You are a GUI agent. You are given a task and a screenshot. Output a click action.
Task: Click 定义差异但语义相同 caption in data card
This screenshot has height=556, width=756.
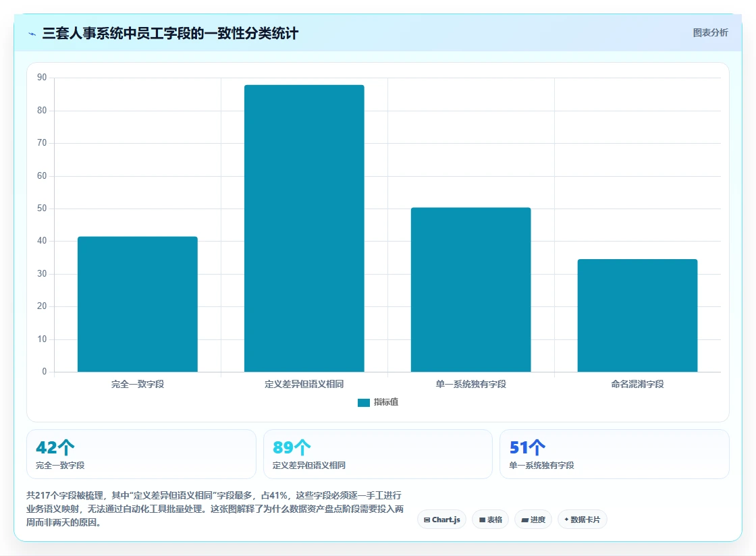pyautogui.click(x=309, y=466)
